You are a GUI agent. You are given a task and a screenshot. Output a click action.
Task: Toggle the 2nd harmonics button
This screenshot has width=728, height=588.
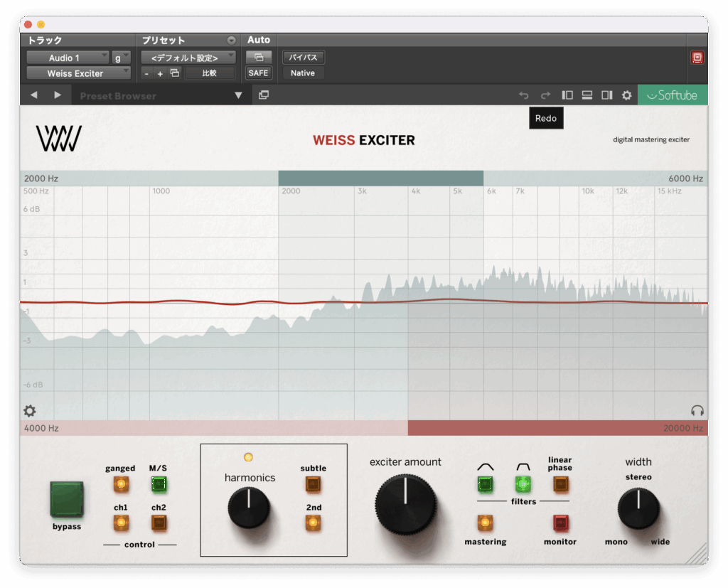[x=314, y=523]
